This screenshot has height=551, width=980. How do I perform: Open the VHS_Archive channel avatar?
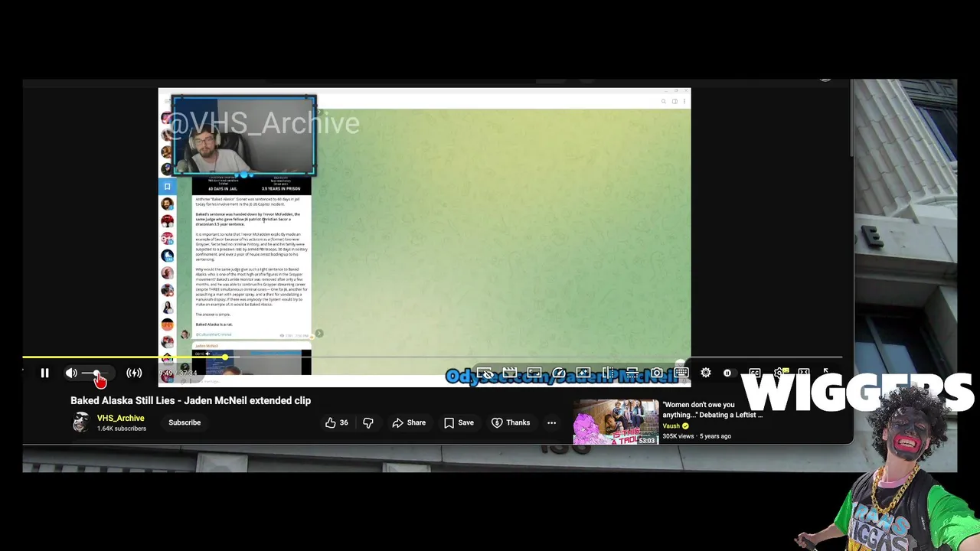click(x=81, y=422)
